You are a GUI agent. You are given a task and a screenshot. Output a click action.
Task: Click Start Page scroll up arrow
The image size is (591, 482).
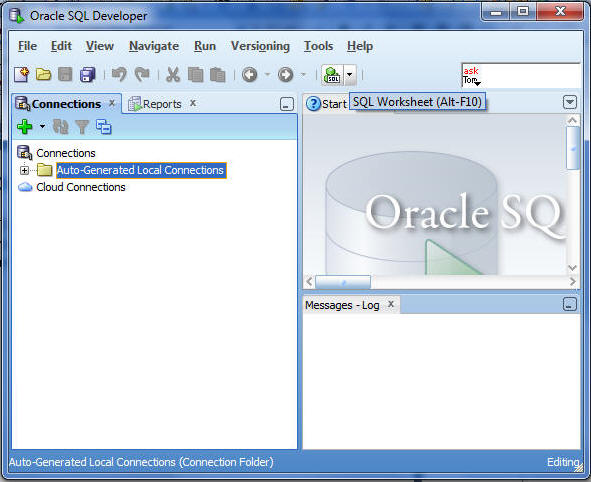tap(573, 121)
